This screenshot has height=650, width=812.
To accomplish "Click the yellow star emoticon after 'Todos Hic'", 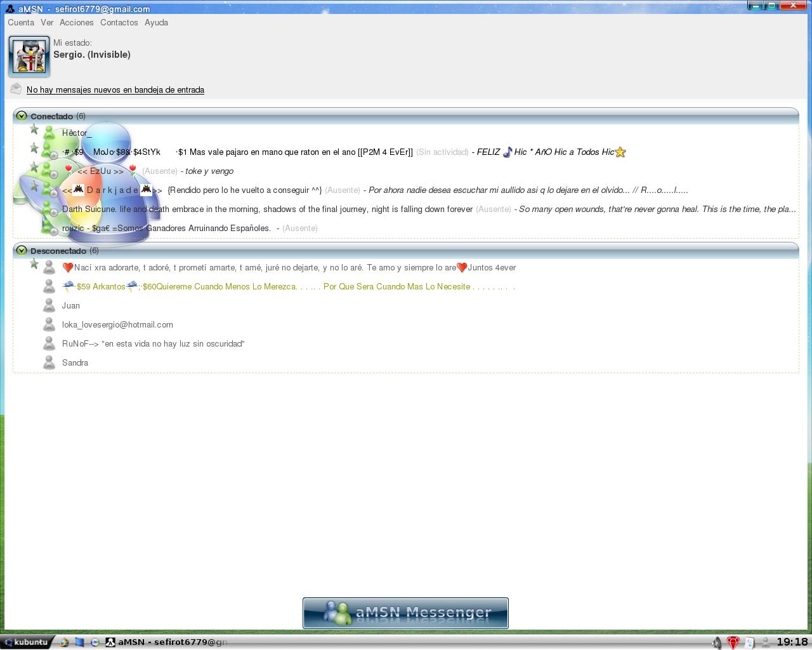I will (620, 152).
